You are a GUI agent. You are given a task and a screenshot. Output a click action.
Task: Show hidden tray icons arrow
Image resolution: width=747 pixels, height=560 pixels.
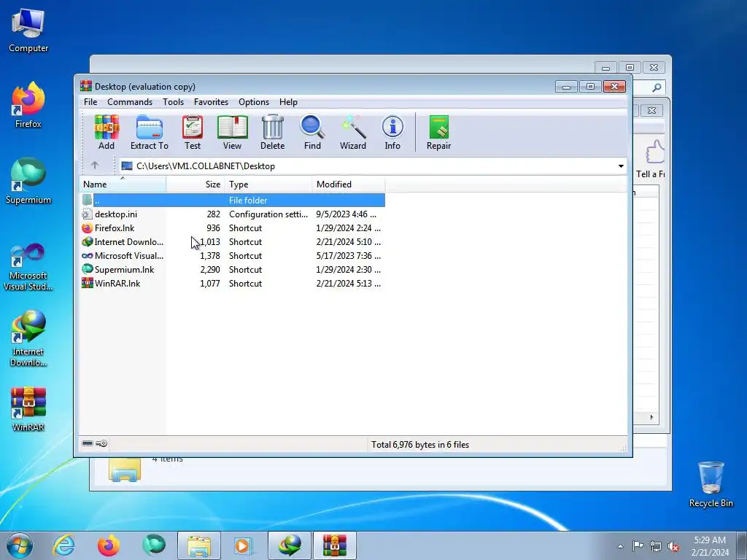coord(620,546)
